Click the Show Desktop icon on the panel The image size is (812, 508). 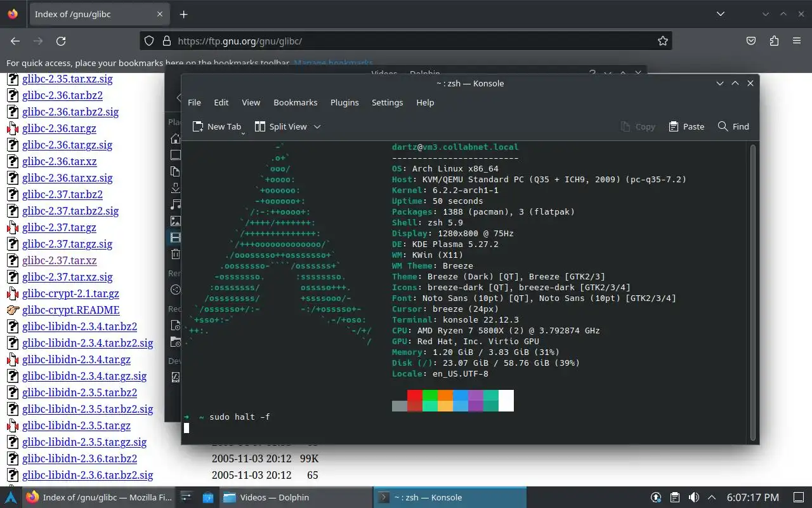(x=799, y=497)
